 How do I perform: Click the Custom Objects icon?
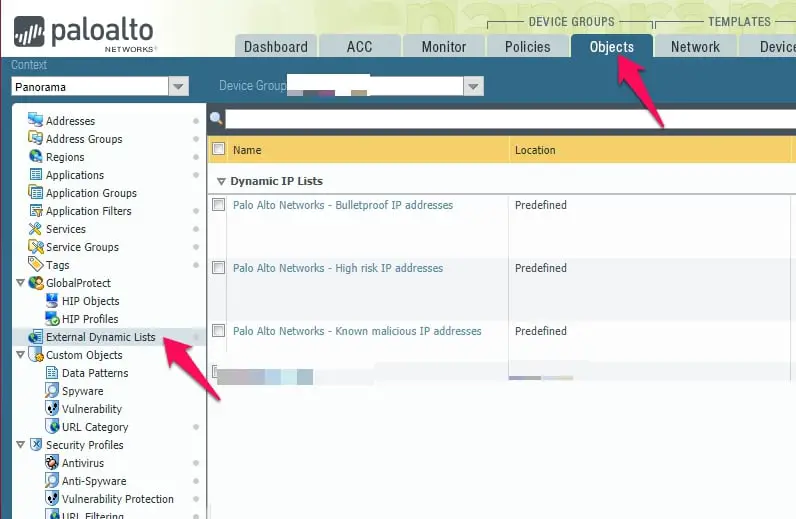(36, 354)
